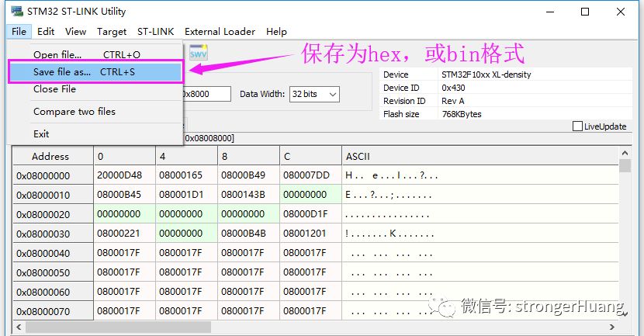Select memory cell 08001201

coord(310,234)
